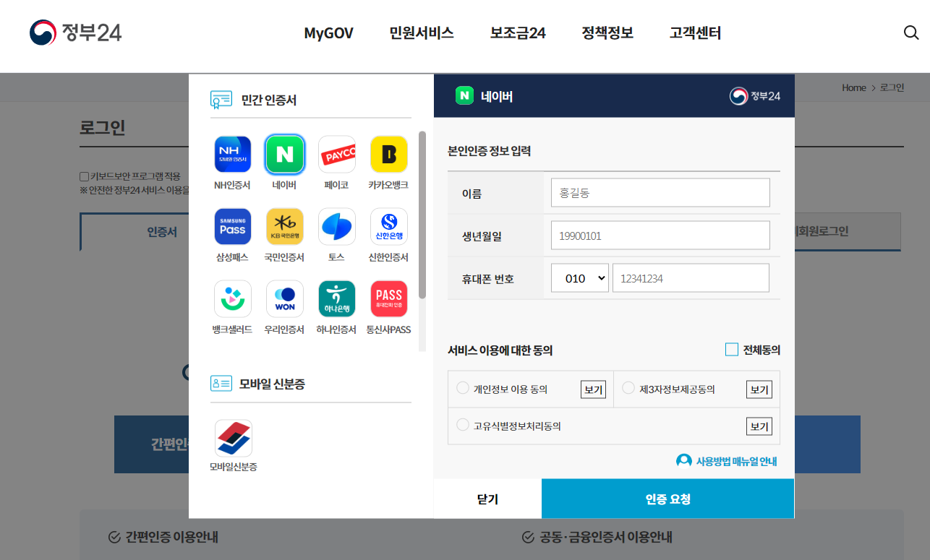Open the 정책정보 menu
Viewport: 930px width, 560px height.
607,33
